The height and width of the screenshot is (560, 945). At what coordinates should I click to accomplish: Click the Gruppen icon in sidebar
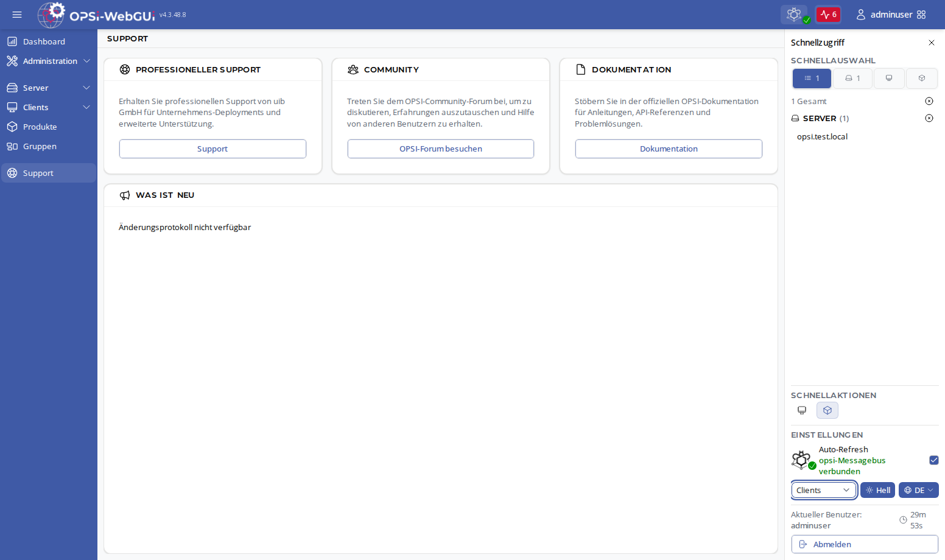coord(12,146)
